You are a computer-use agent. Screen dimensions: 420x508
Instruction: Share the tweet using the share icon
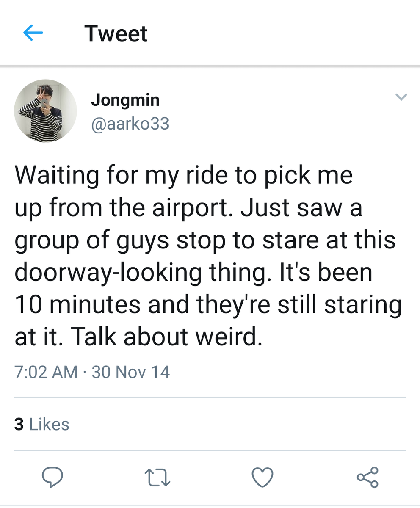(x=367, y=477)
